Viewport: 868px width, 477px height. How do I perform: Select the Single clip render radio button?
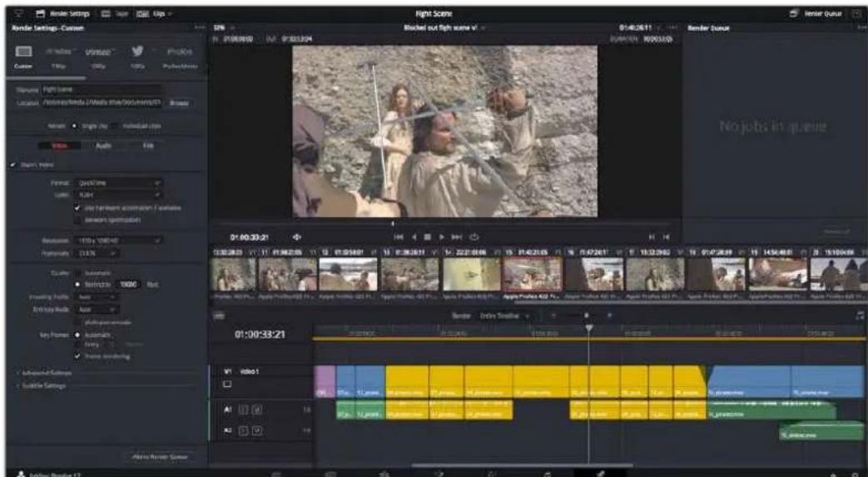75,126
